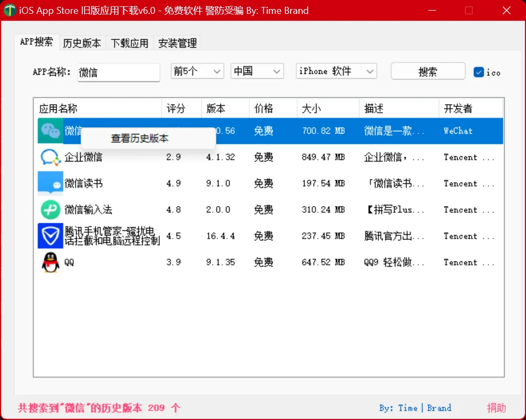Click the APP名称 input field

click(118, 72)
